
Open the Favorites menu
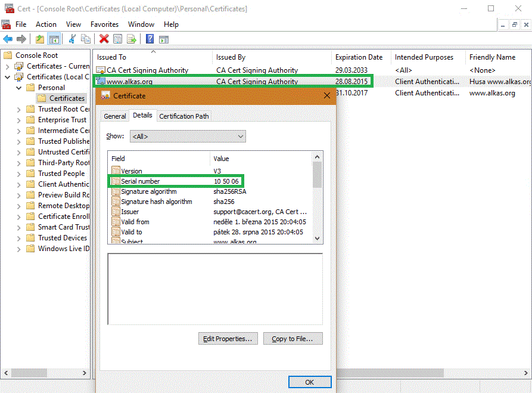(x=104, y=24)
